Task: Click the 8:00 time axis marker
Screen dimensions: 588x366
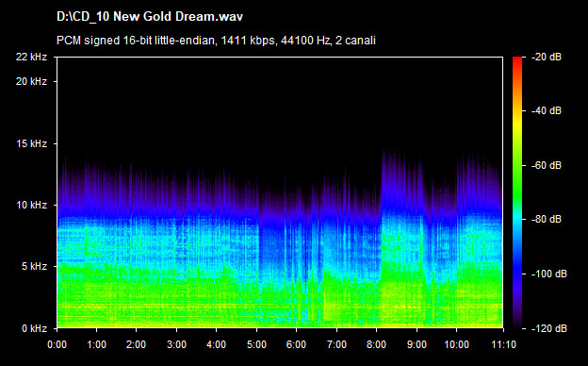Action: click(x=377, y=344)
